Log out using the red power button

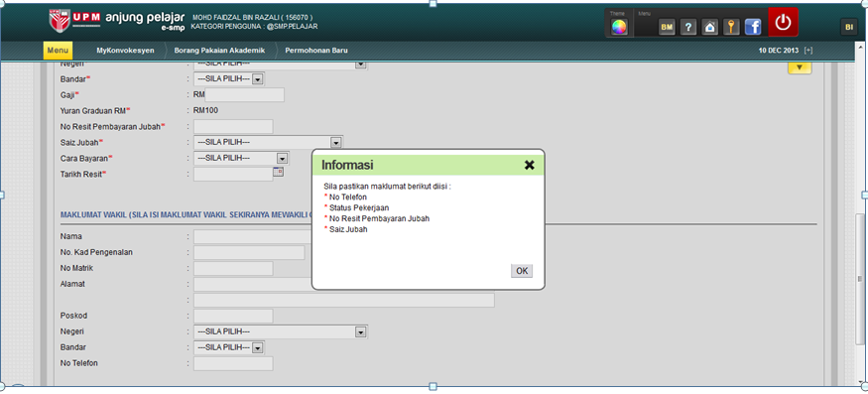click(x=783, y=22)
